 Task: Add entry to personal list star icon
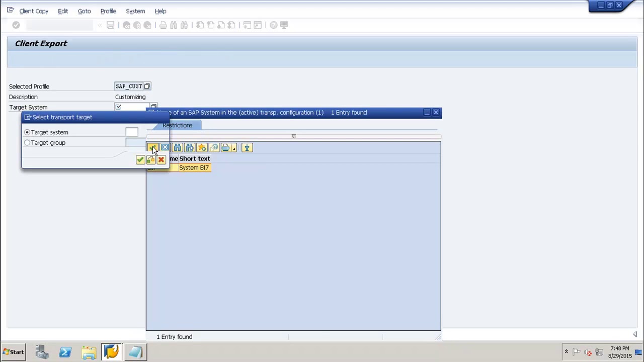pyautogui.click(x=202, y=147)
